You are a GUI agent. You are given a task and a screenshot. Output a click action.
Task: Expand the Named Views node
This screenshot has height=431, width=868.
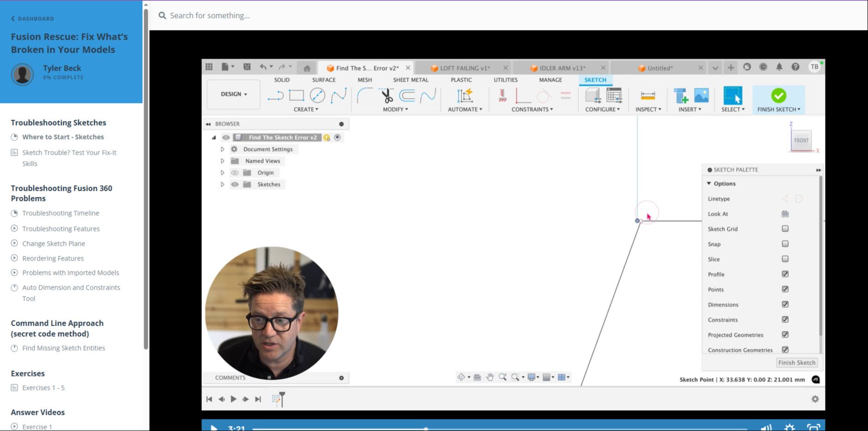pos(222,161)
